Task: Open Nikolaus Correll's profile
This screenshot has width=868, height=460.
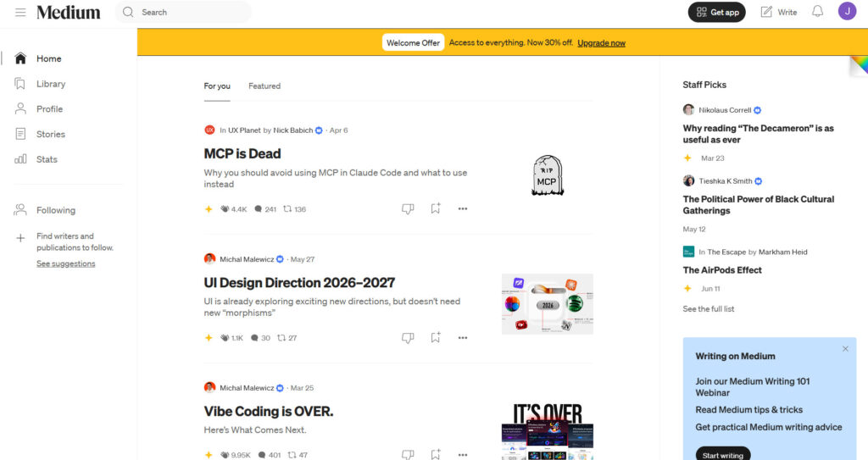Action: tap(725, 110)
